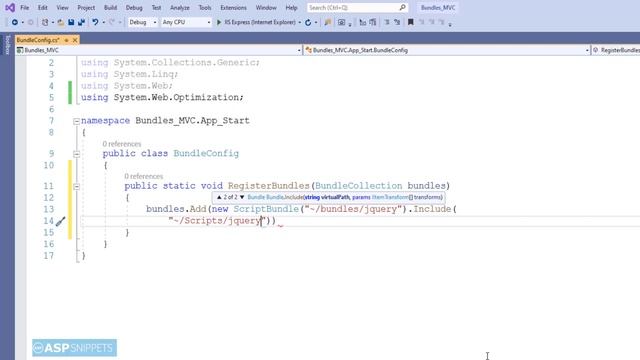This screenshot has height=360, width=640.
Task: Show next overload in the signature tooltip
Action: click(x=242, y=197)
